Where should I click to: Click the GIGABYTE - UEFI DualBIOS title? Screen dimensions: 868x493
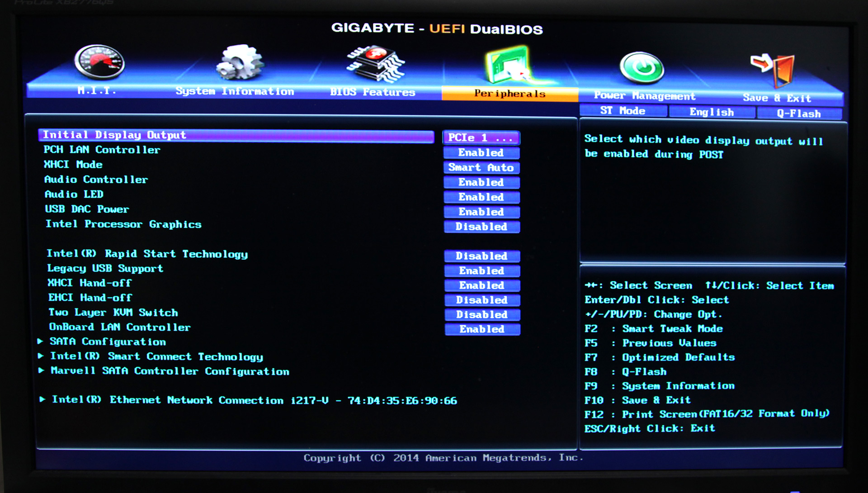pos(437,28)
